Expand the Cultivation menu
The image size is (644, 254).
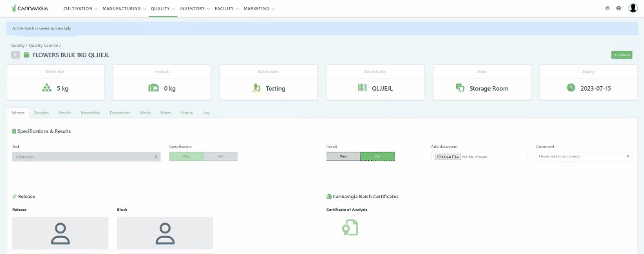(80, 8)
